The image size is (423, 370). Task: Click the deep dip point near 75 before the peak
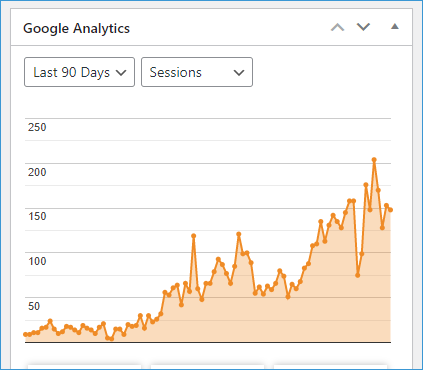[x=358, y=275]
